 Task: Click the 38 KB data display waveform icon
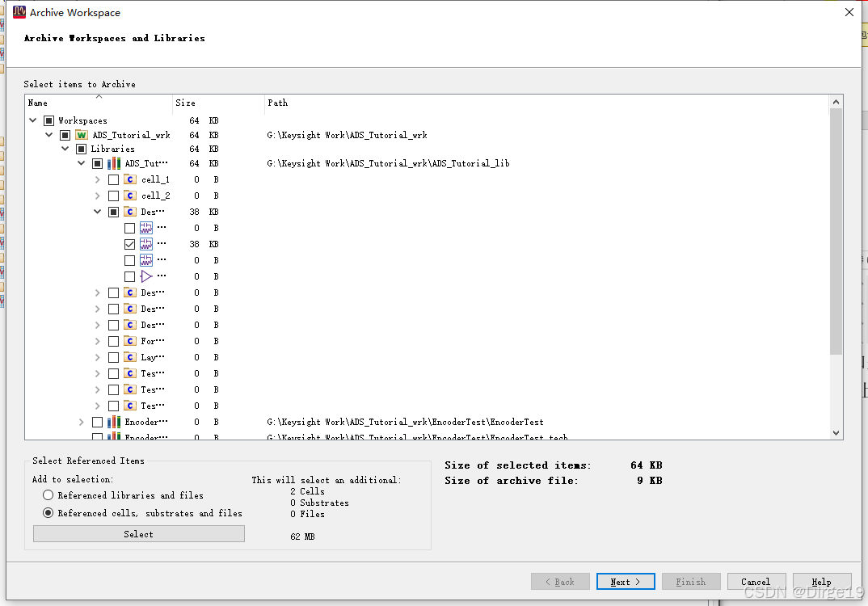(147, 243)
